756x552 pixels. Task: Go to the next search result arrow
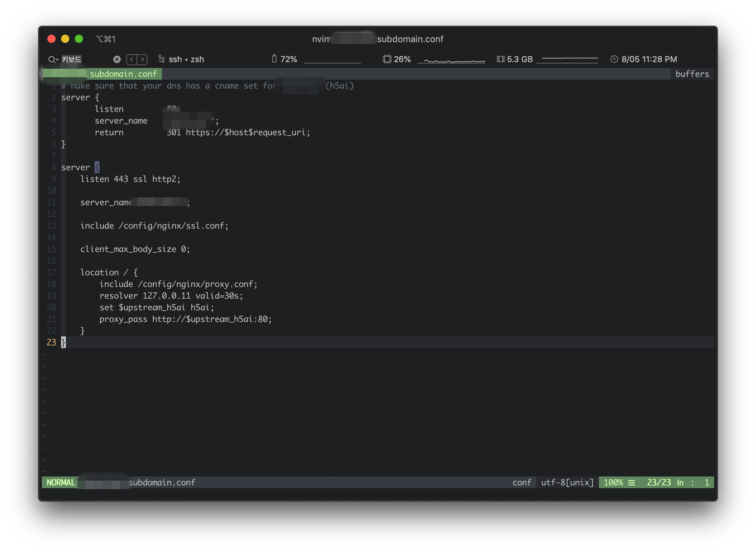tap(142, 59)
